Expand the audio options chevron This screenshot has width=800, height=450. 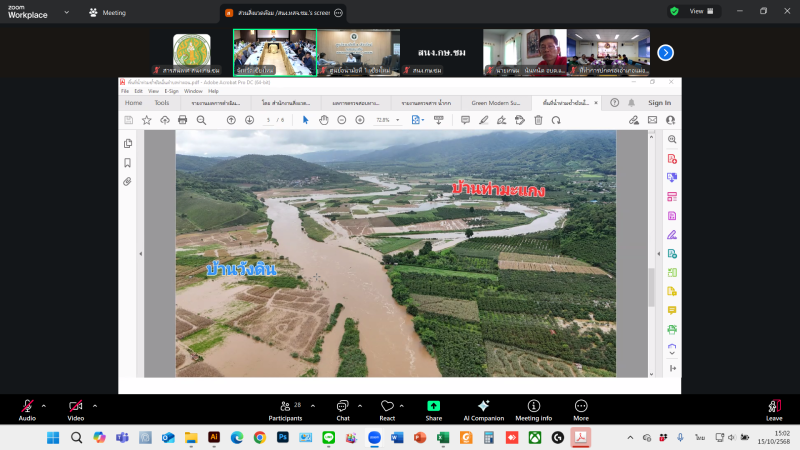[x=44, y=405]
